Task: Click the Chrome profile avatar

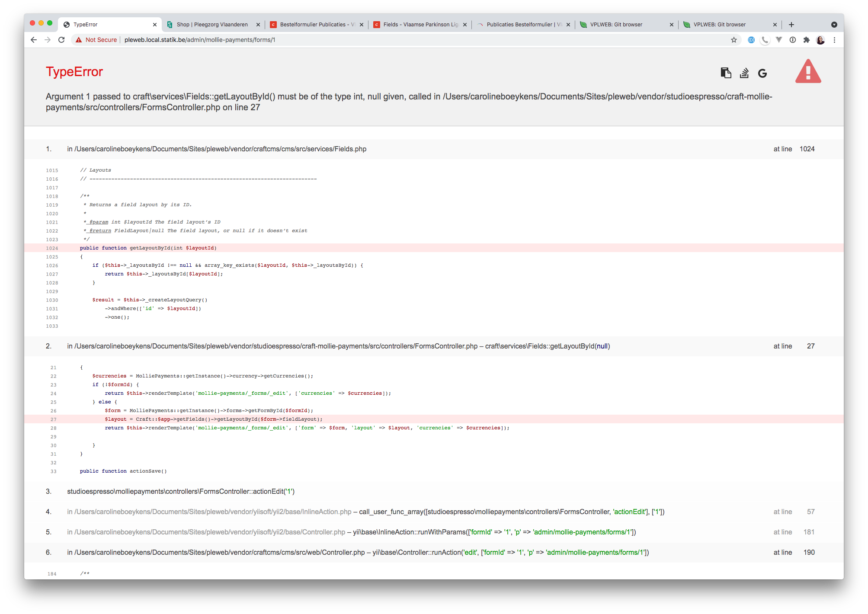Action: [820, 39]
